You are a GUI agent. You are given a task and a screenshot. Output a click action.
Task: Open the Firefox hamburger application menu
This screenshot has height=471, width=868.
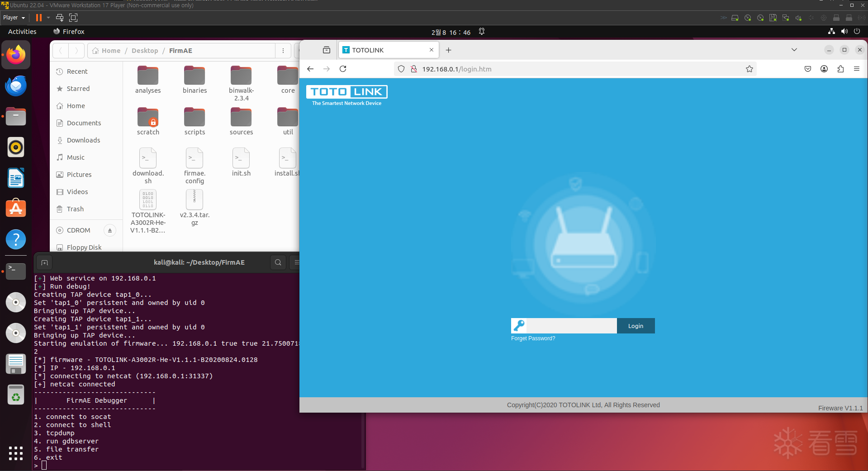(857, 69)
